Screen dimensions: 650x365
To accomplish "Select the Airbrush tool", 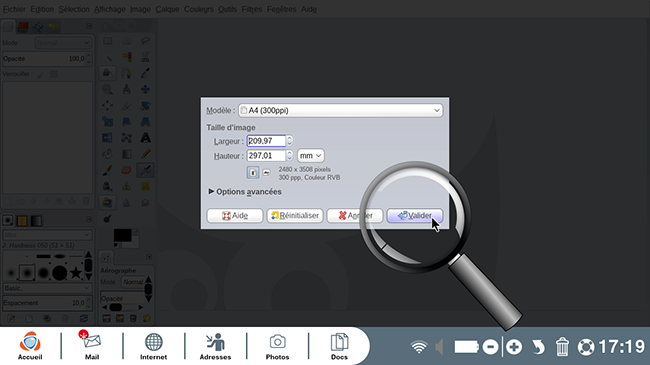I will point(146,170).
